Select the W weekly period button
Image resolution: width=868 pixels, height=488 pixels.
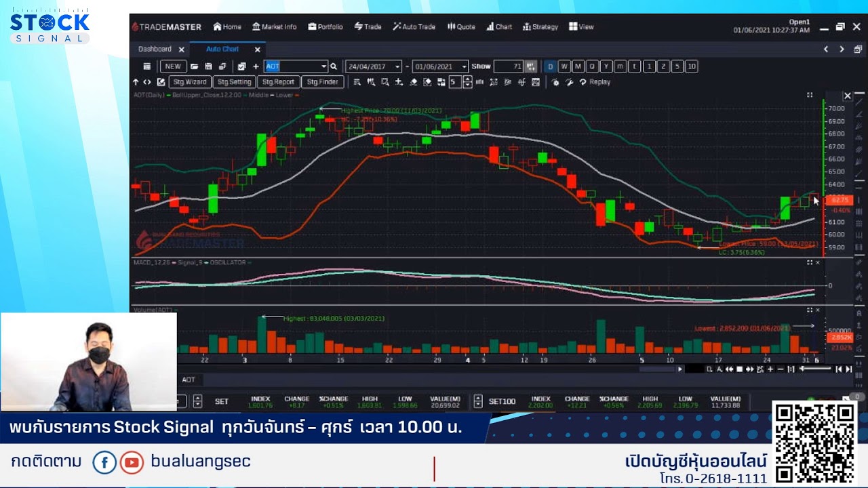tap(564, 66)
